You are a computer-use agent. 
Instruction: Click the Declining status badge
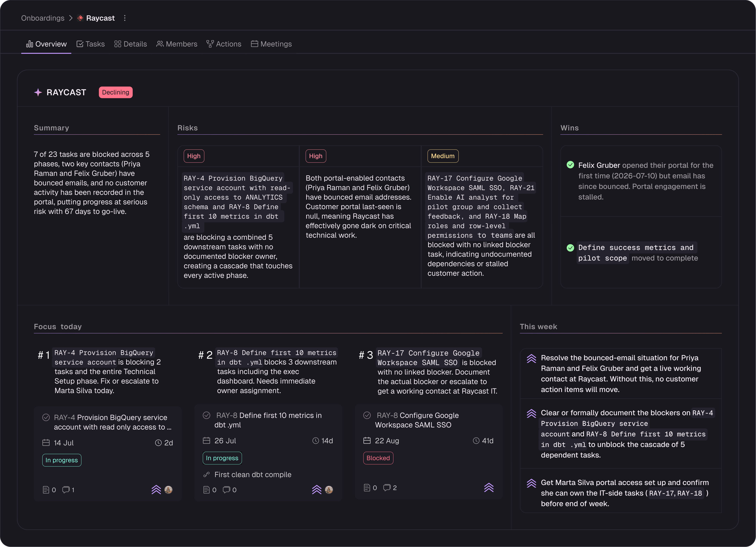click(x=116, y=92)
